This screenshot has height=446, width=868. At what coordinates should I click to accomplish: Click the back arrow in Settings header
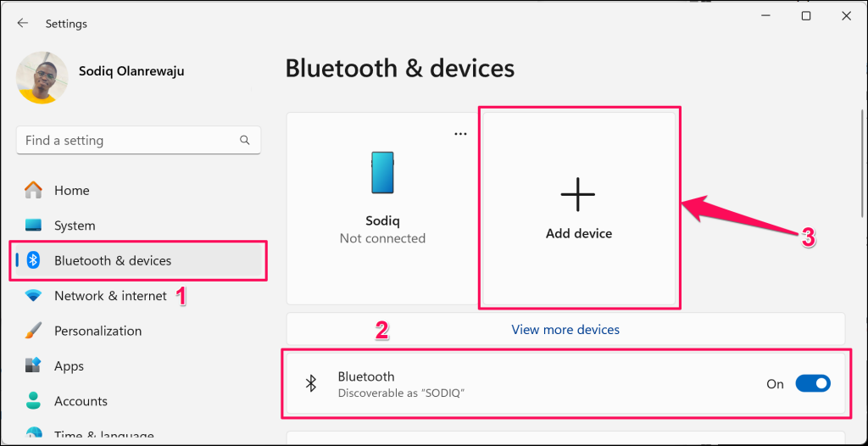pos(23,24)
